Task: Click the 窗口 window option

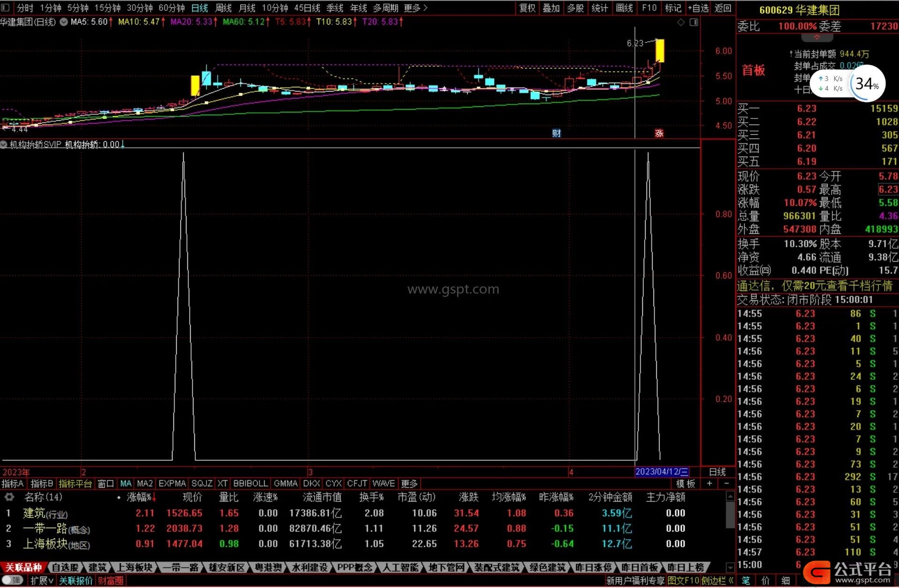Action: [105, 484]
